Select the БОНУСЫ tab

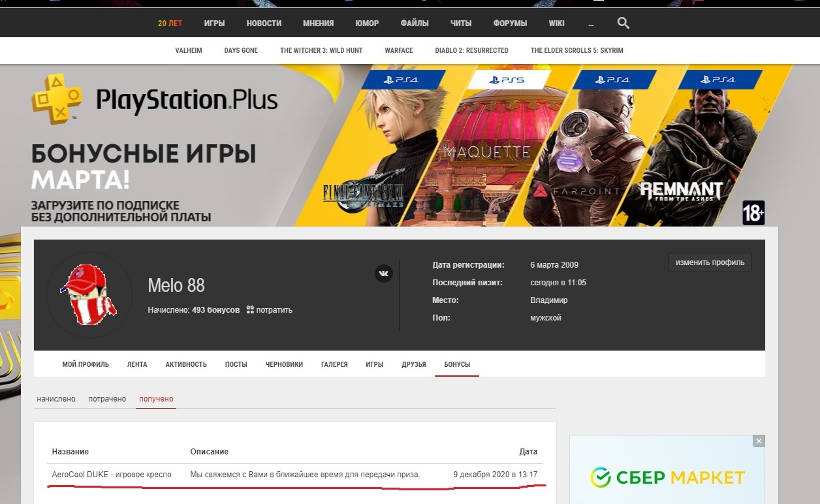tap(457, 364)
